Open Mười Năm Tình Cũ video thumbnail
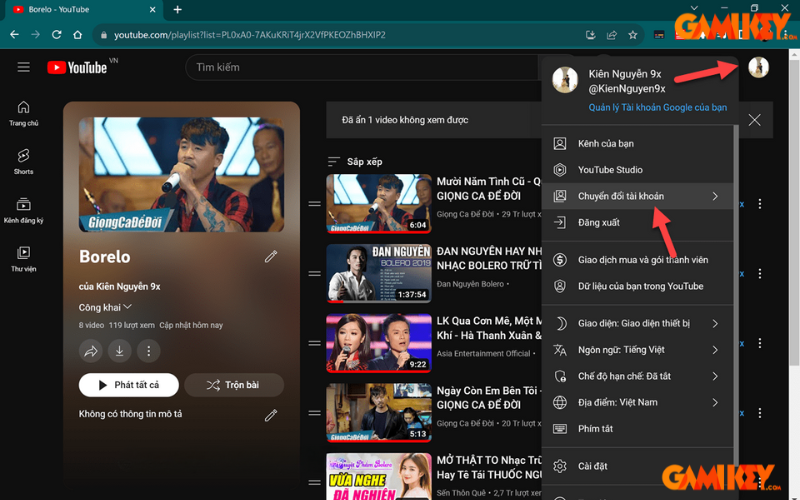 [379, 204]
